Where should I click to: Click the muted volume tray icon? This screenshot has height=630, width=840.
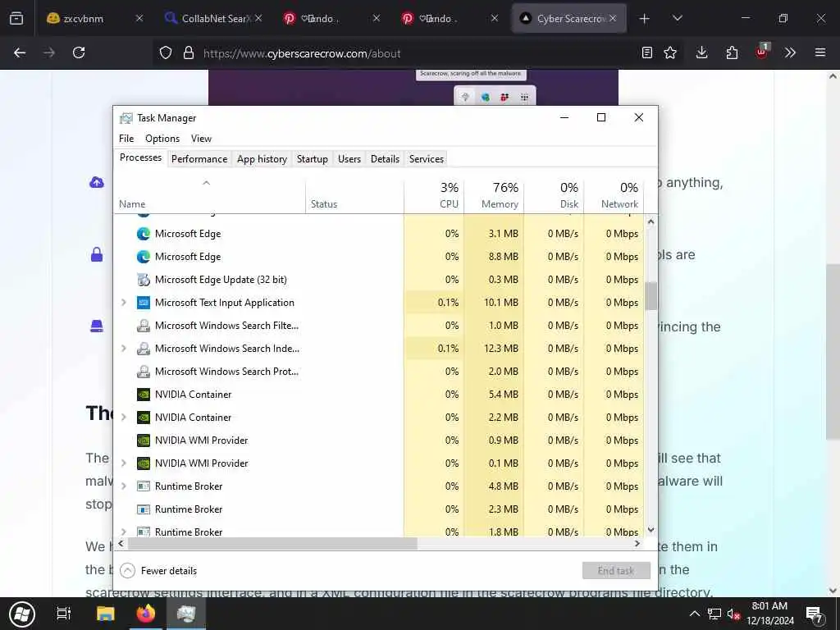pos(734,614)
